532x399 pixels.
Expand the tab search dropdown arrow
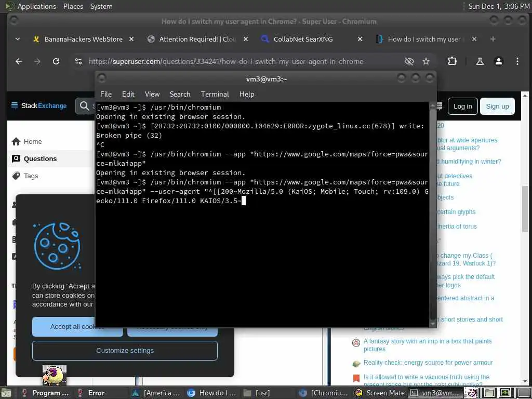click(18, 39)
